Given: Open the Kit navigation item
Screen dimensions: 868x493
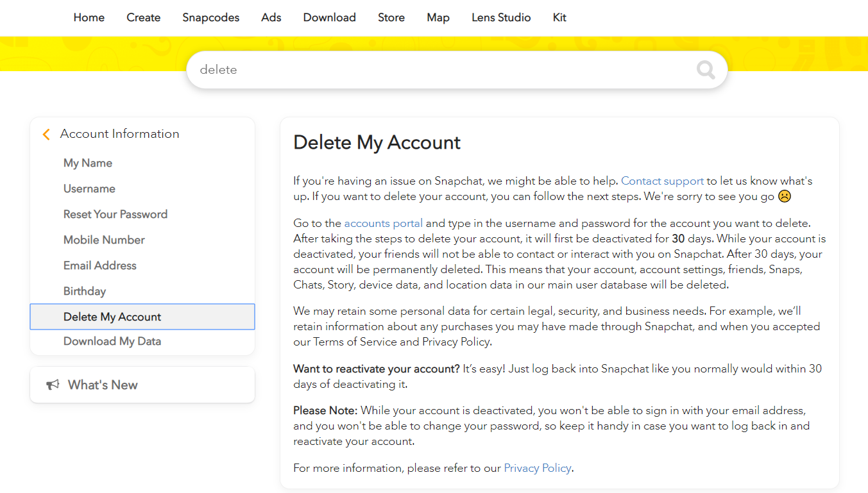Looking at the screenshot, I should tap(559, 17).
